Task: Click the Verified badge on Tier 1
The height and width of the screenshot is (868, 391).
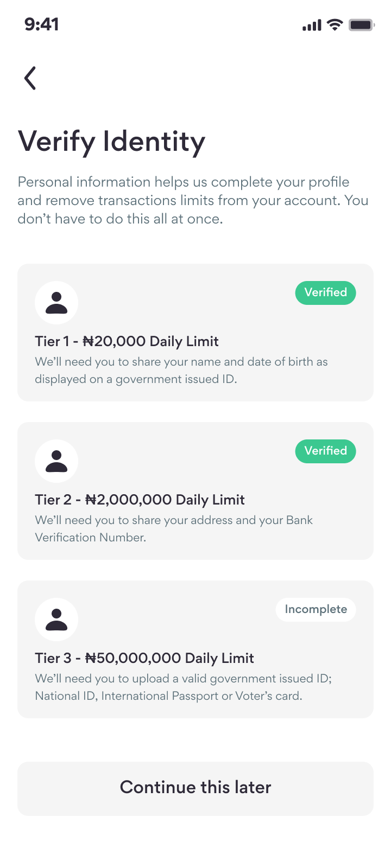Action: [325, 293]
